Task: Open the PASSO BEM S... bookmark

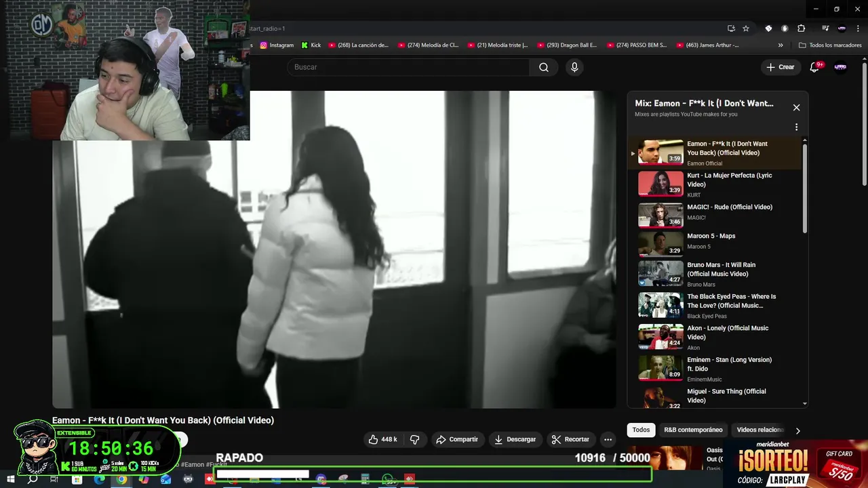Action: [x=637, y=45]
